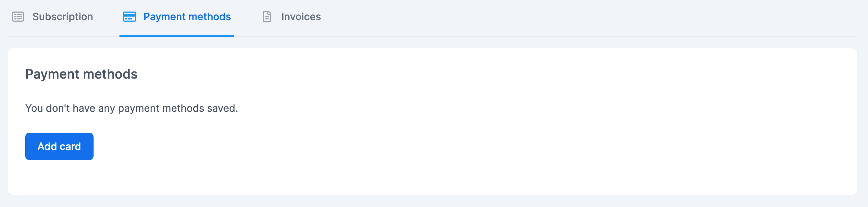The width and height of the screenshot is (868, 207).
Task: Click the no payment methods saved message
Action: [x=132, y=108]
